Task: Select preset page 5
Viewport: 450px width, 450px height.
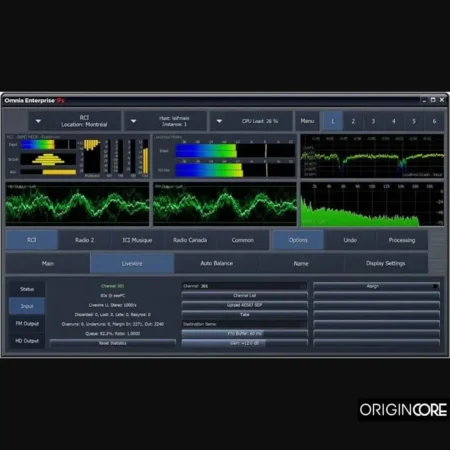Action: coord(414,121)
